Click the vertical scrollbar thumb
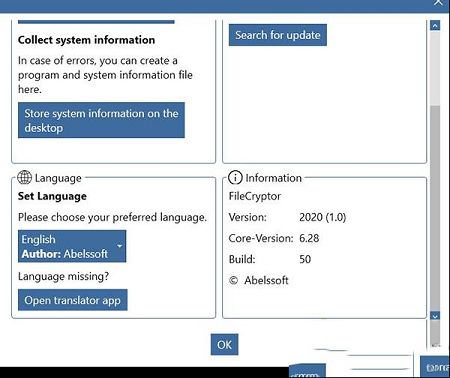Screen dimensions: 450x378 click(435, 208)
